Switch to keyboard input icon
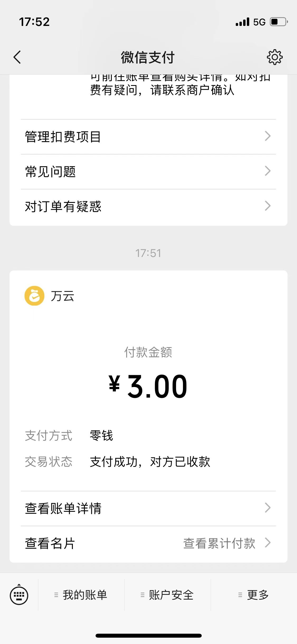This screenshot has width=297, height=644. coord(19,595)
